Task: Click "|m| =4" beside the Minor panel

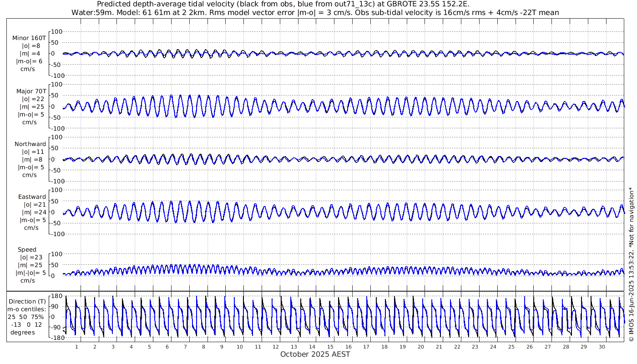Action: (x=31, y=54)
